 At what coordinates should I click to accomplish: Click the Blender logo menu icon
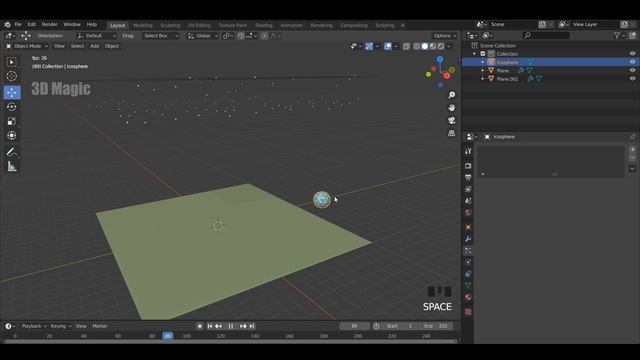click(7, 25)
